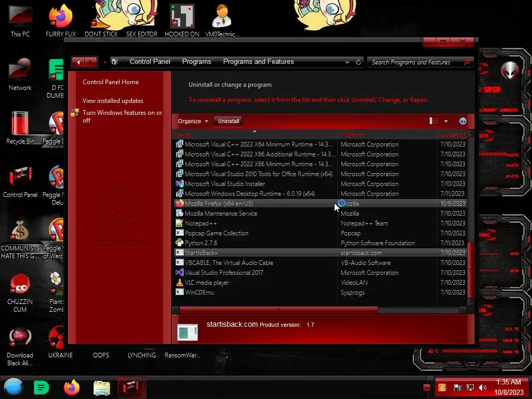Click the vertical scrollbar thumb of program list
The width and height of the screenshot is (532, 399).
[470, 270]
